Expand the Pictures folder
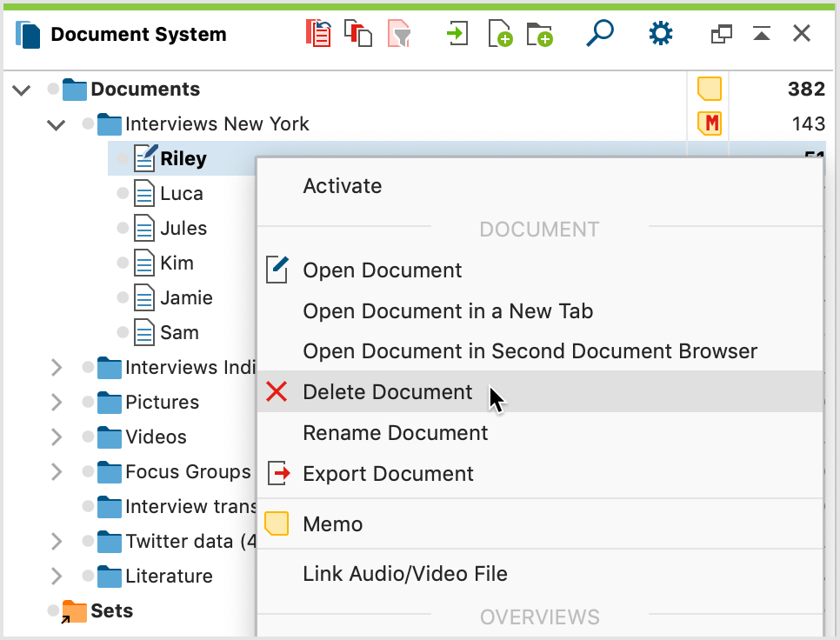 coord(57,403)
